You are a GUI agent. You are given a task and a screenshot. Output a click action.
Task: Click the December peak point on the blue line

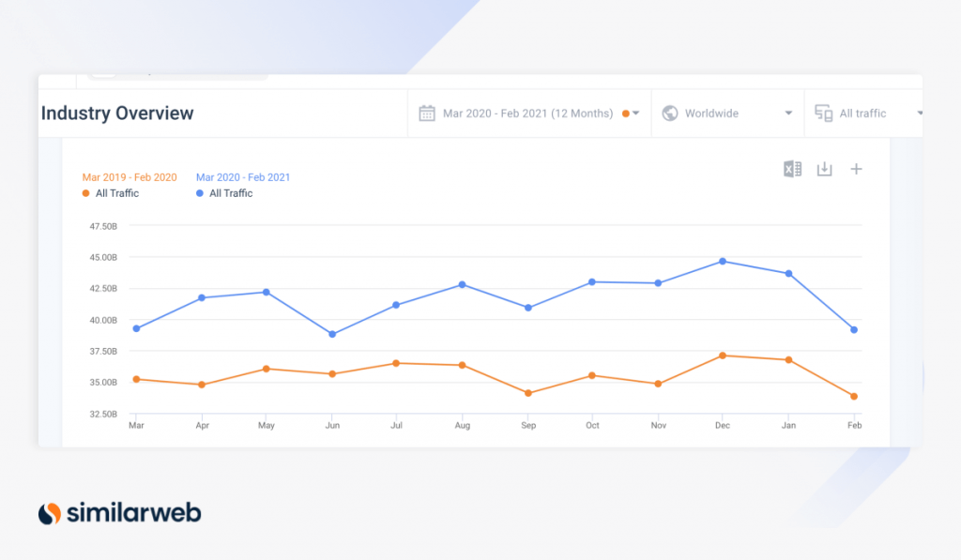point(723,261)
